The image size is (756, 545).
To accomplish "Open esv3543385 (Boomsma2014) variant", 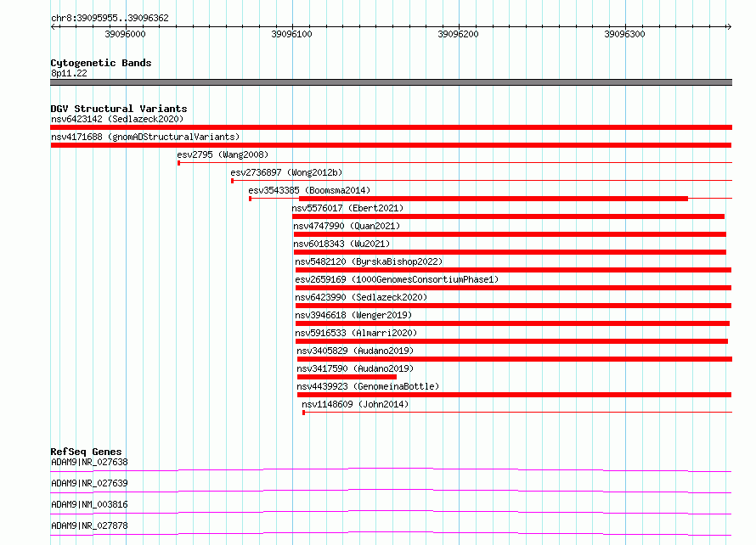I will (309, 190).
